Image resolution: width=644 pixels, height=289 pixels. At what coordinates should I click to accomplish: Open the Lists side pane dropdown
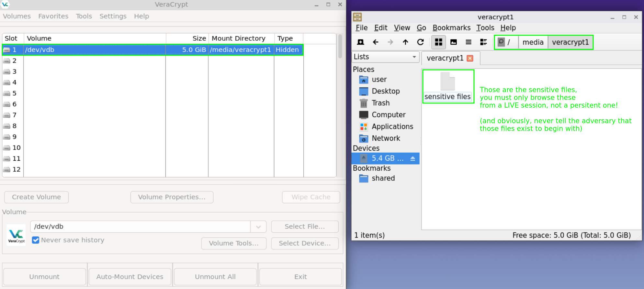[386, 57]
